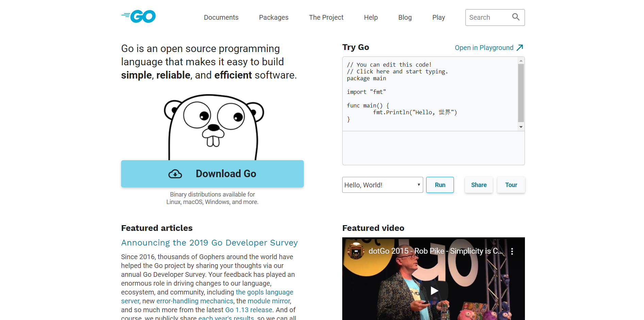The image size is (644, 320).
Task: Click the cloud download icon
Action: [175, 174]
